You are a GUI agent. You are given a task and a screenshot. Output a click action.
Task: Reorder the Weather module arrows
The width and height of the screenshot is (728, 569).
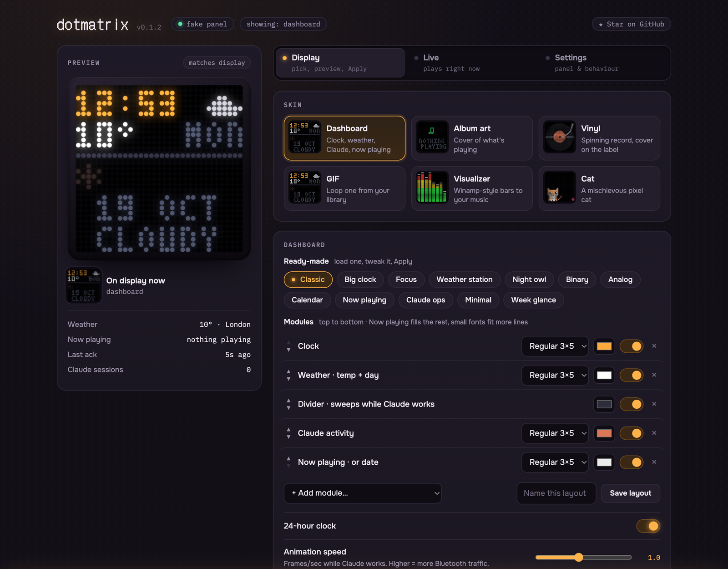coord(288,375)
